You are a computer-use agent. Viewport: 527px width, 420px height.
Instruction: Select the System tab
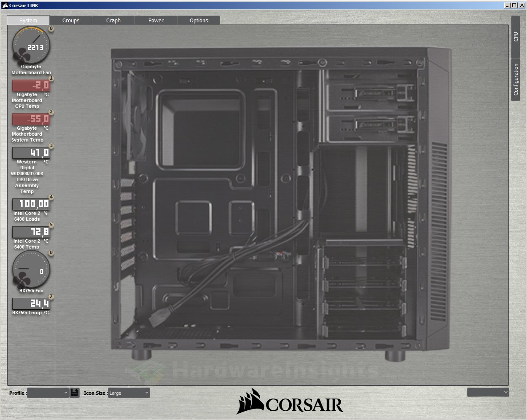(x=28, y=20)
